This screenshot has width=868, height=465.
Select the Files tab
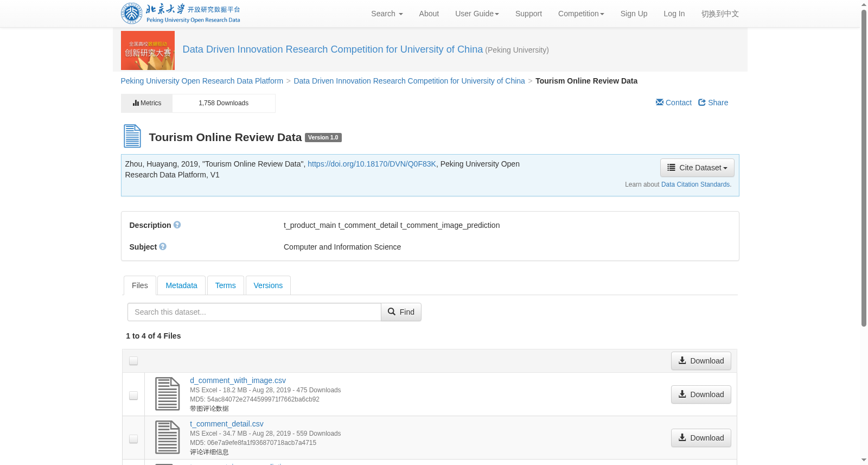[140, 285]
